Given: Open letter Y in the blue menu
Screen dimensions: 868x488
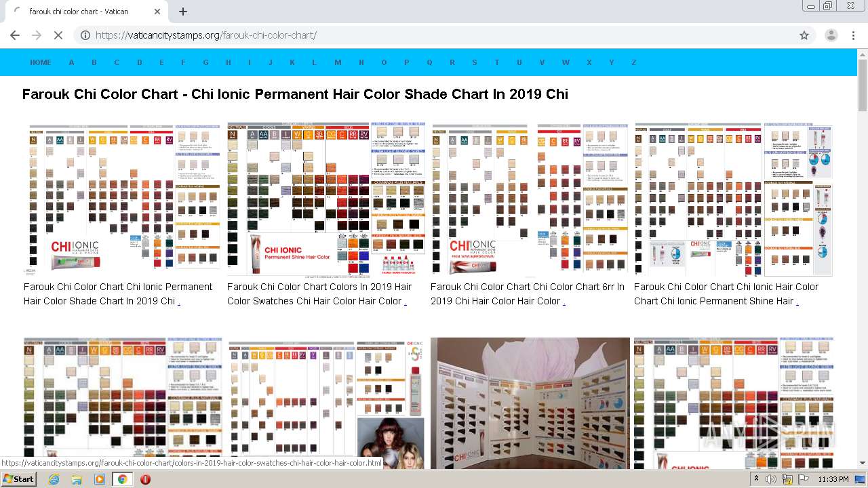Looking at the screenshot, I should pyautogui.click(x=612, y=62).
